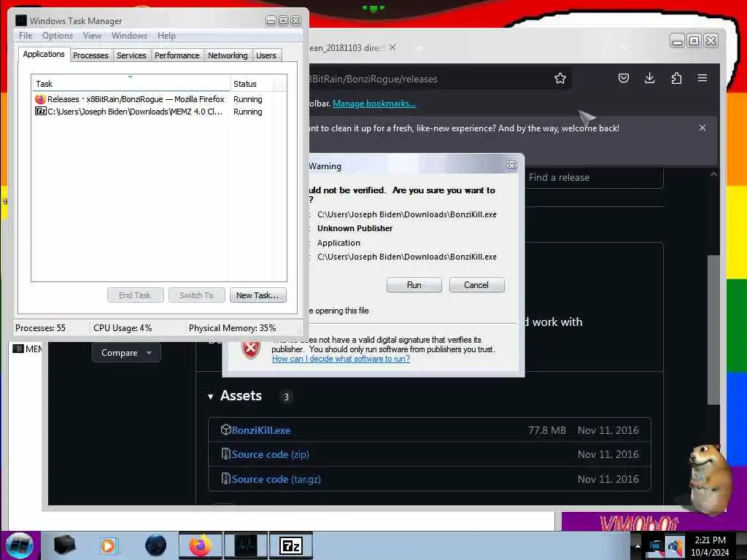Screen dimensions: 747x560
Task: Click the BonziKill.exe package icon
Action: pyautogui.click(x=226, y=429)
